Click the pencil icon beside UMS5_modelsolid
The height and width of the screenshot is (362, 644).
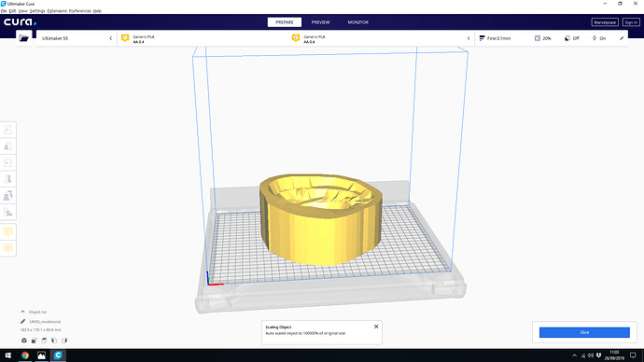23,322
